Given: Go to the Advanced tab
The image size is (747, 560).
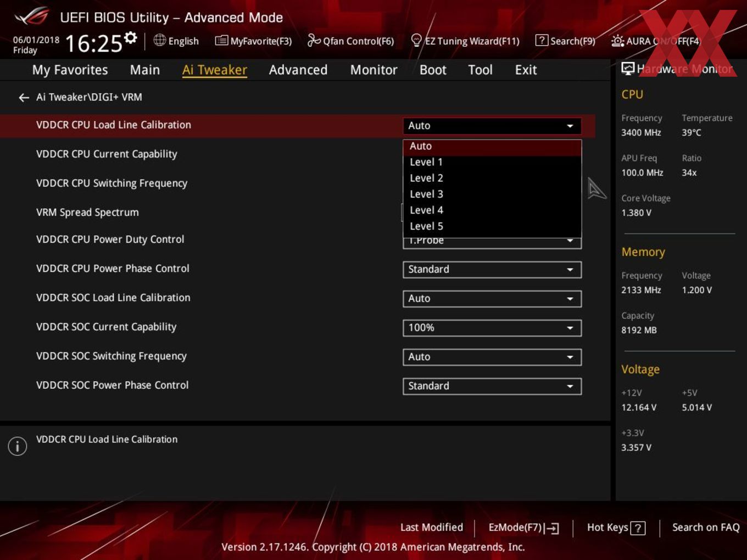Looking at the screenshot, I should pos(298,70).
